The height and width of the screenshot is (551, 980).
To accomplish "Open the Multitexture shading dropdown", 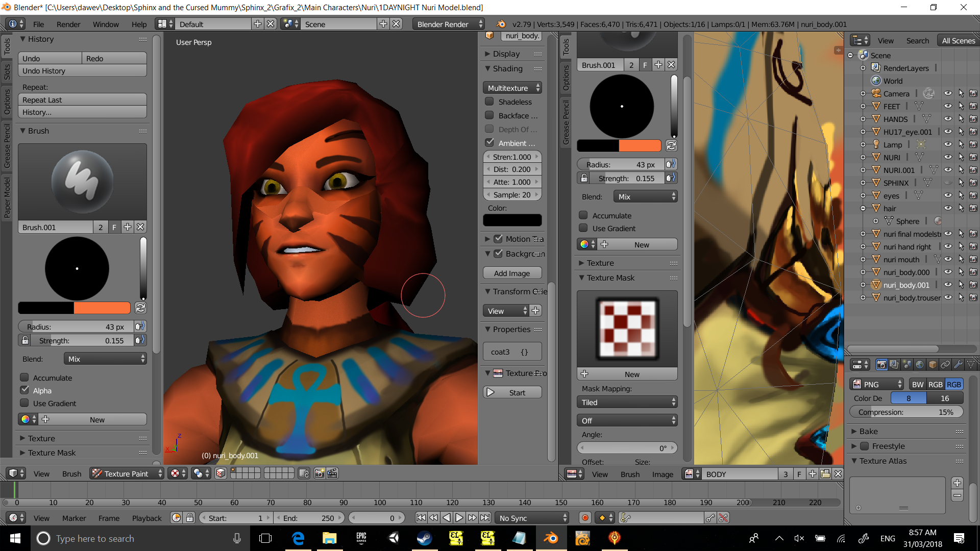I will click(512, 88).
